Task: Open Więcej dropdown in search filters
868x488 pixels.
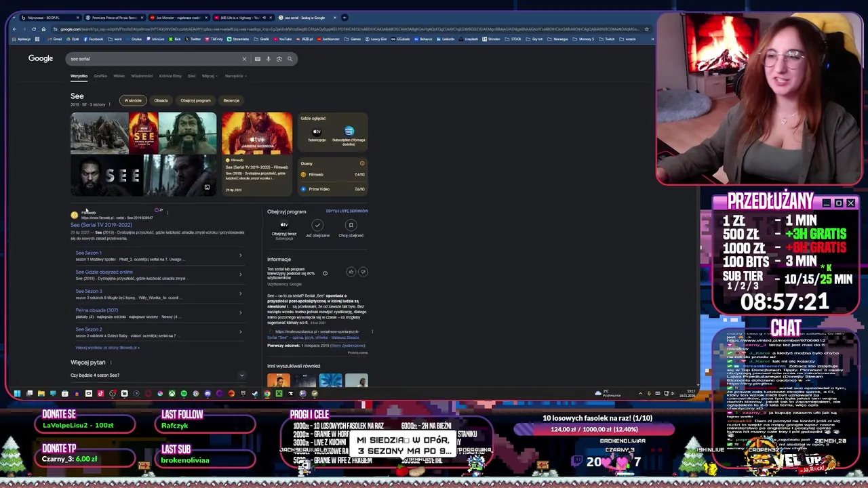Action: pos(209,76)
